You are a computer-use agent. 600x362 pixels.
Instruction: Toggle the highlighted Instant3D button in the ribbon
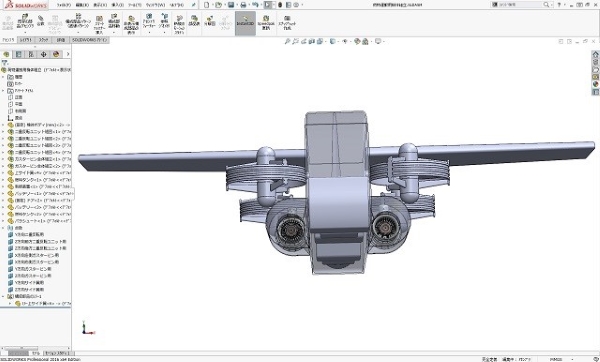click(245, 23)
